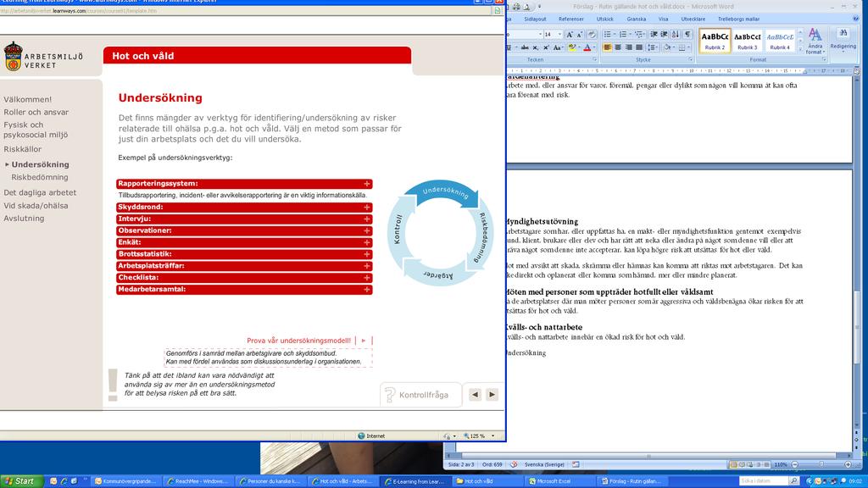The image size is (868, 488).
Task: Open the Utskick ribbon tab
Action: click(x=604, y=19)
